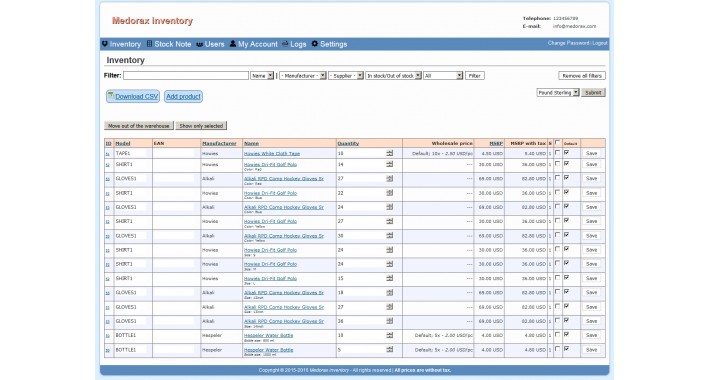
Task: Click quantity adjust icon for BOTTLE1 with quantity 18
Action: tap(389, 335)
